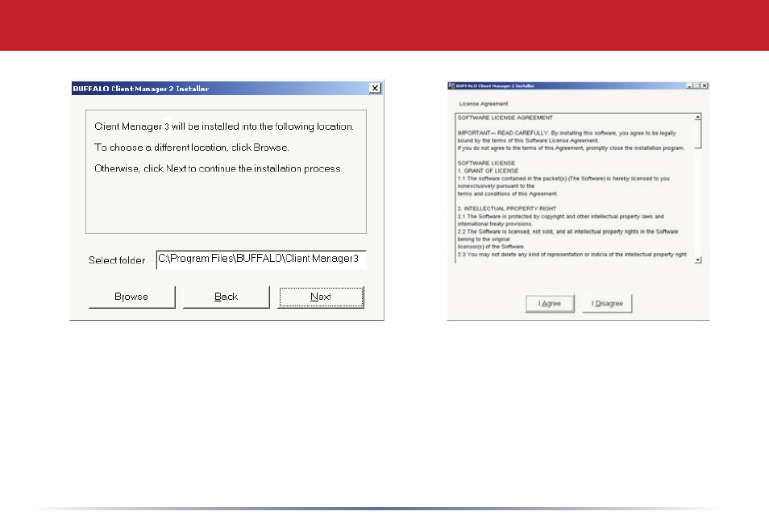Click the Browse button in installer dialog
The image size is (769, 532).
pos(132,297)
